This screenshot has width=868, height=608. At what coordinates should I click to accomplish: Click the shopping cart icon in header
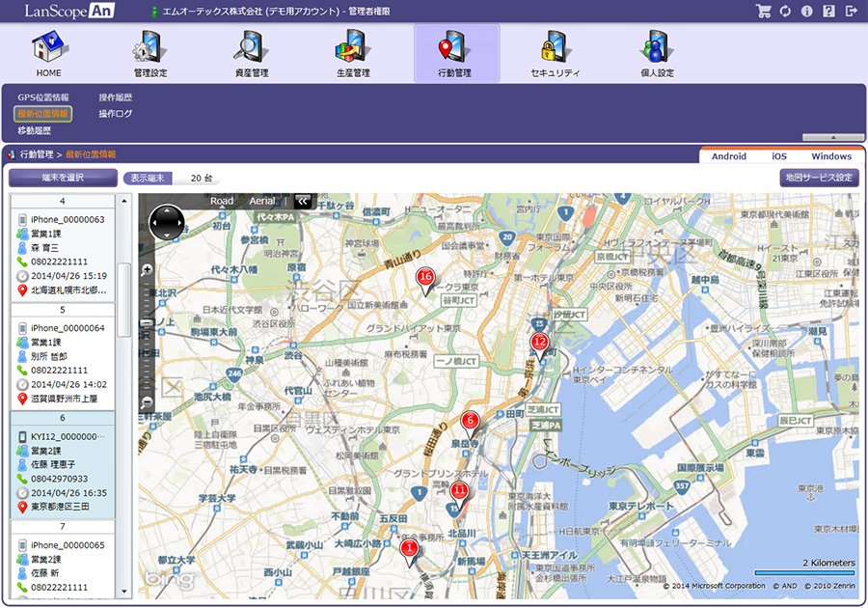(x=764, y=11)
